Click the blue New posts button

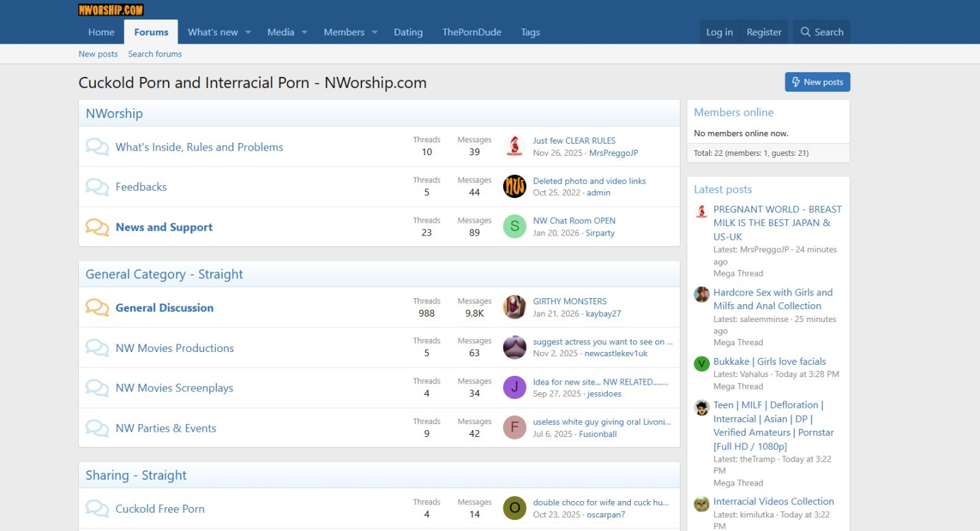point(817,82)
